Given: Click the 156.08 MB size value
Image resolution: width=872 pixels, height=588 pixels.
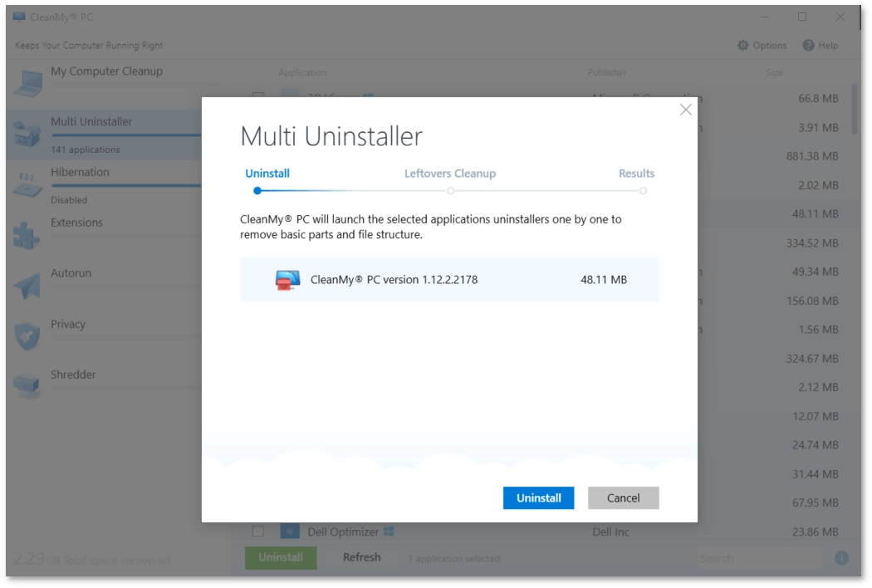Looking at the screenshot, I should (x=812, y=301).
